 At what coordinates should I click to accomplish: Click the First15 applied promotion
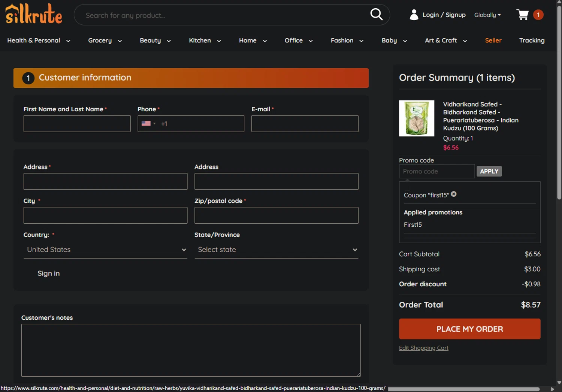tap(413, 224)
